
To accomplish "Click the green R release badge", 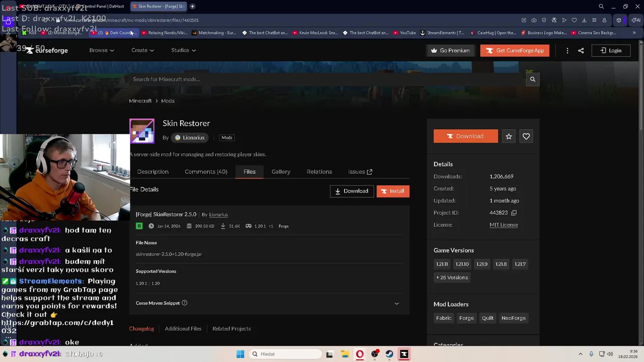I will (139, 226).
